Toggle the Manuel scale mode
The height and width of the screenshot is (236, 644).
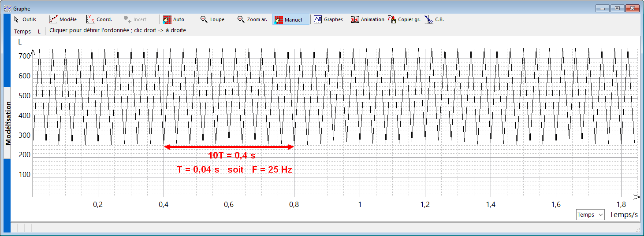click(x=290, y=19)
